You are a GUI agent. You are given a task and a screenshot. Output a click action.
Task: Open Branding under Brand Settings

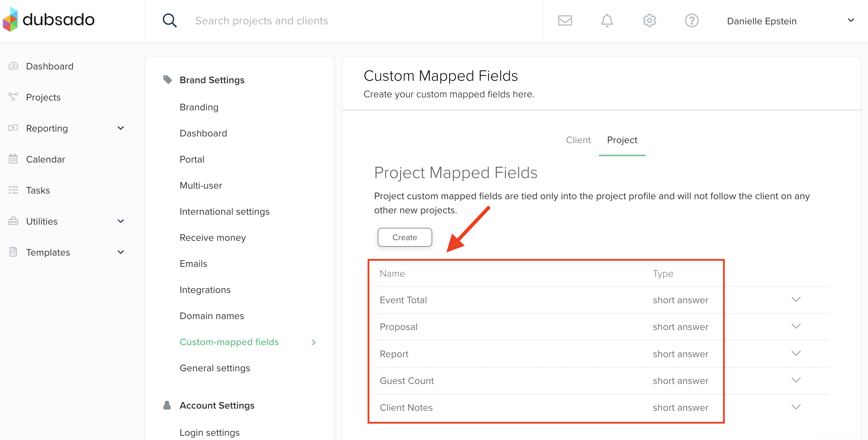coord(199,107)
